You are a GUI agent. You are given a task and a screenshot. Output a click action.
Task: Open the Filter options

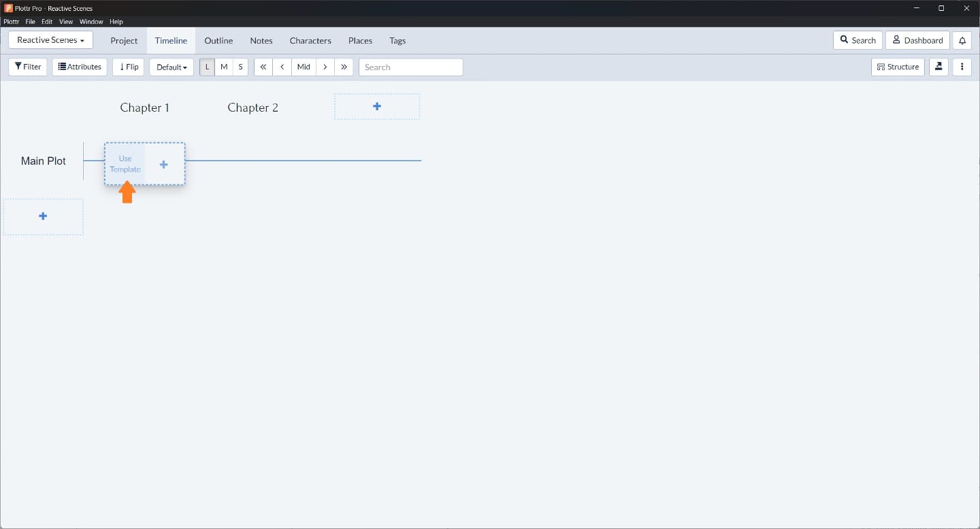click(x=28, y=67)
